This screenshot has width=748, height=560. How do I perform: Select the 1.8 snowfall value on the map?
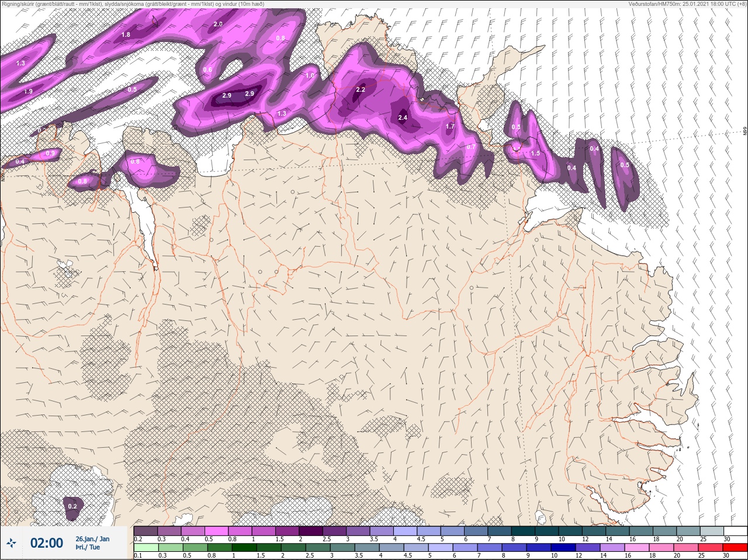tap(126, 34)
